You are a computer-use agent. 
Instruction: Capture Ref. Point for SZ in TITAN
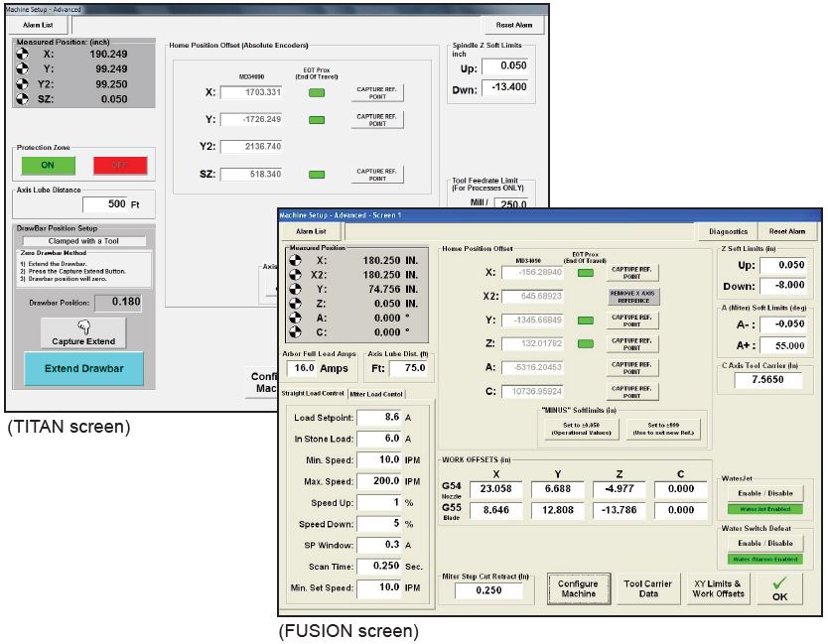tap(377, 175)
